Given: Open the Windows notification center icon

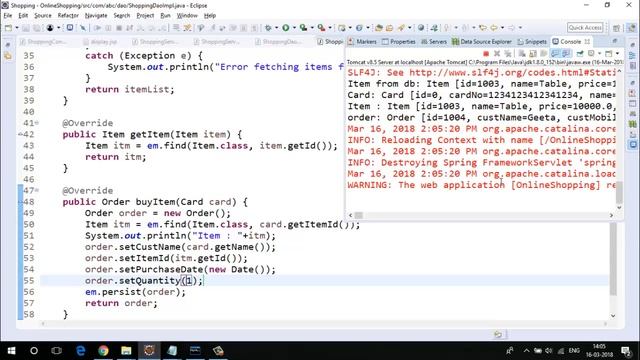Looking at the screenshot, I should point(626,351).
